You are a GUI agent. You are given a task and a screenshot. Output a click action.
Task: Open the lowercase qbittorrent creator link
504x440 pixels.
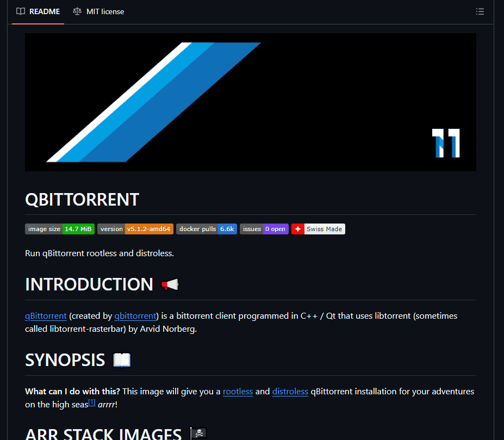[135, 315]
